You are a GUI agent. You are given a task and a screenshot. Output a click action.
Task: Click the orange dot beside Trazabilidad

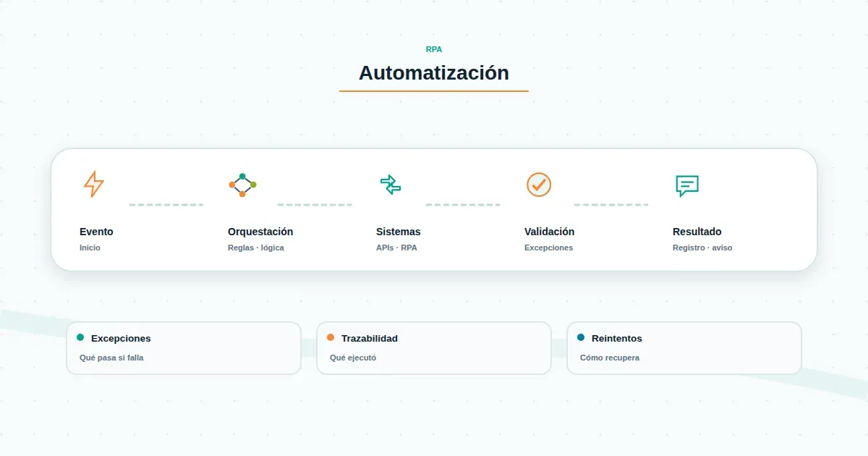331,337
